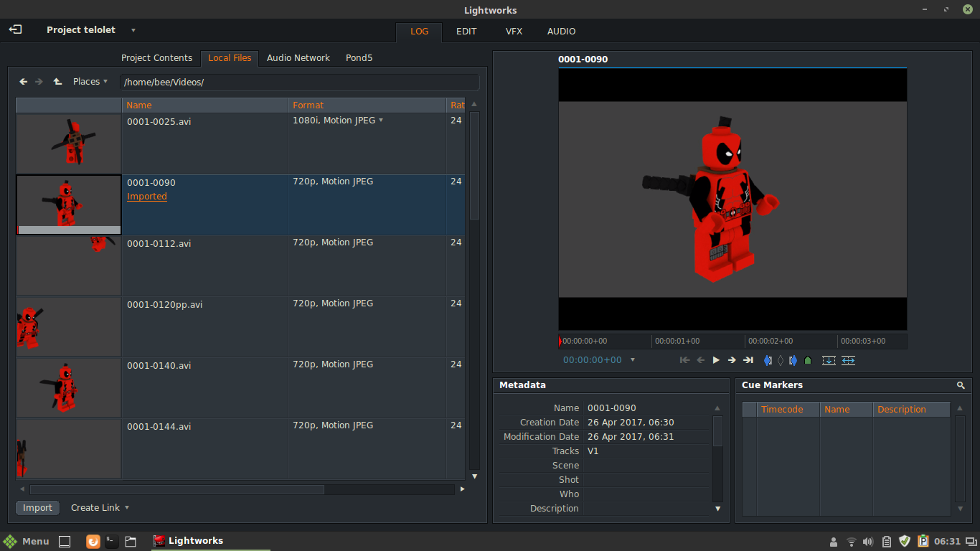Go up to the parent folder

click(57, 82)
